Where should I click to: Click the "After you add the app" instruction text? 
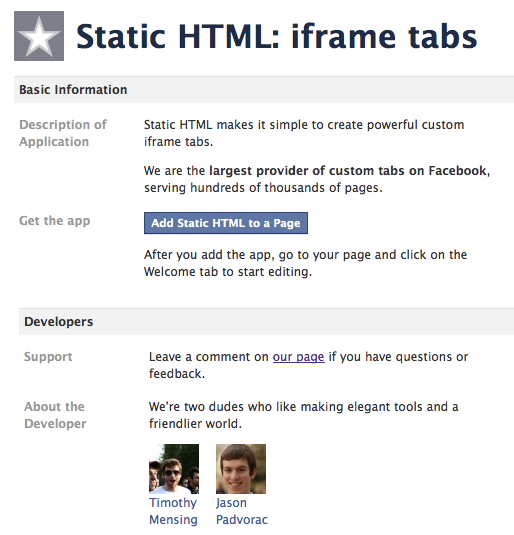tap(305, 263)
